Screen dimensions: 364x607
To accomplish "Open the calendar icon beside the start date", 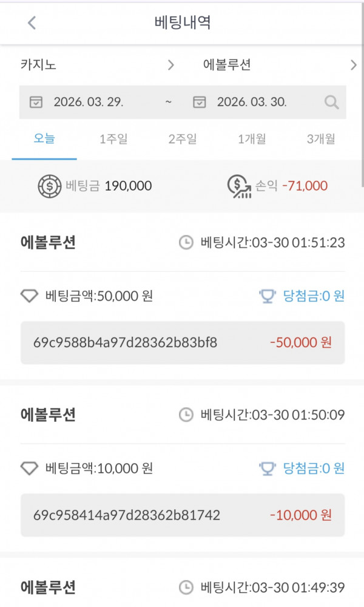I will click(36, 102).
